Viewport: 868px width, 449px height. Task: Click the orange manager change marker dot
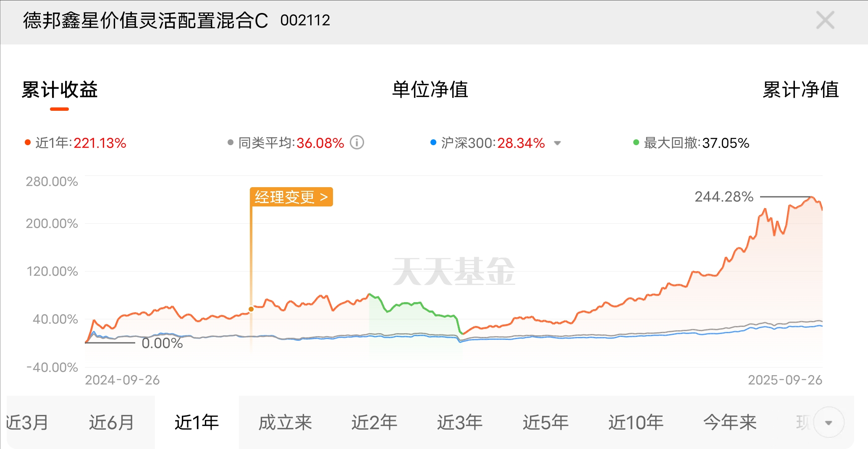tap(251, 309)
